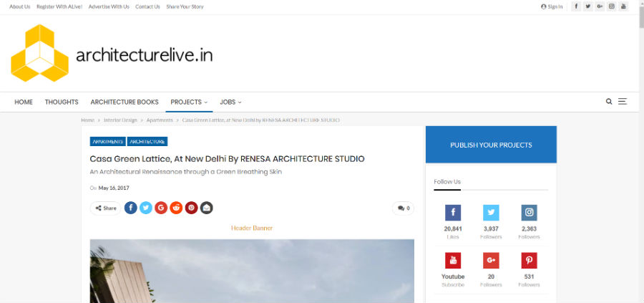Click the ARCHITECTURE category tag
This screenshot has width=644, height=303.
tap(147, 141)
